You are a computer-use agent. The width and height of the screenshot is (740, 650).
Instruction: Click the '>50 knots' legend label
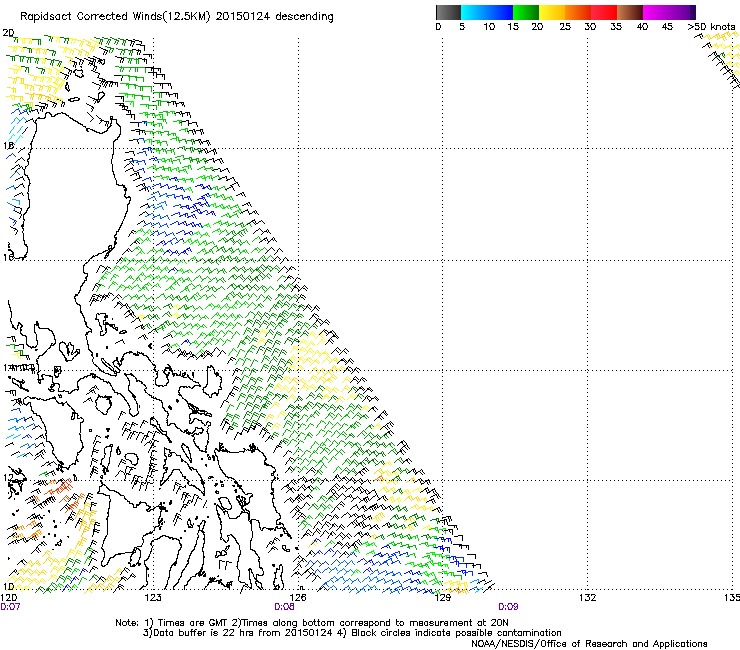pyautogui.click(x=711, y=27)
